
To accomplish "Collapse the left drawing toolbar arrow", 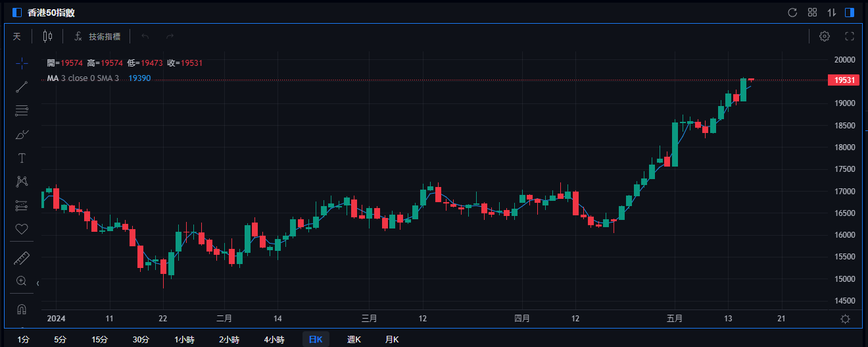I will coord(37,283).
